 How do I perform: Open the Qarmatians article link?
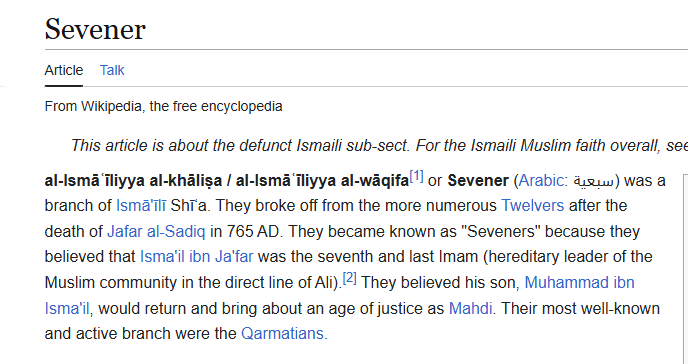283,334
